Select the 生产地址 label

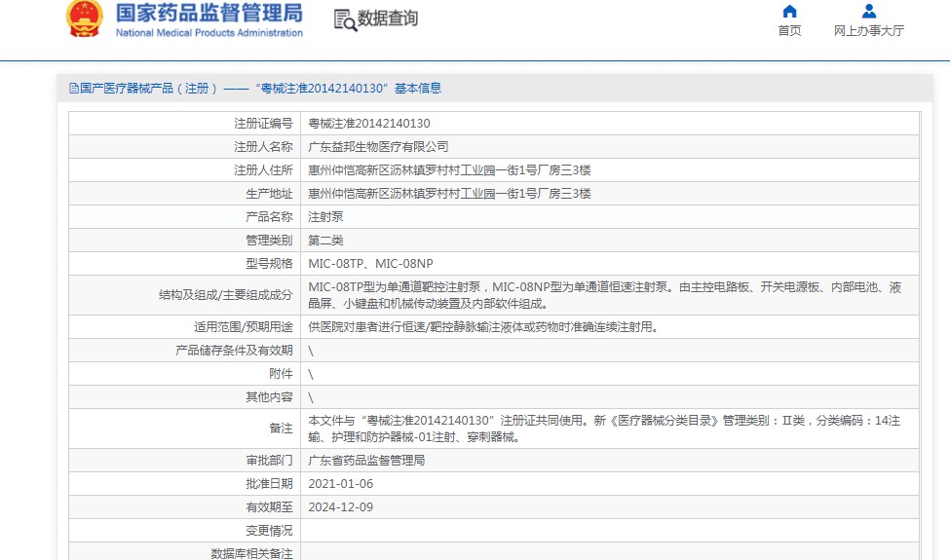(269, 194)
